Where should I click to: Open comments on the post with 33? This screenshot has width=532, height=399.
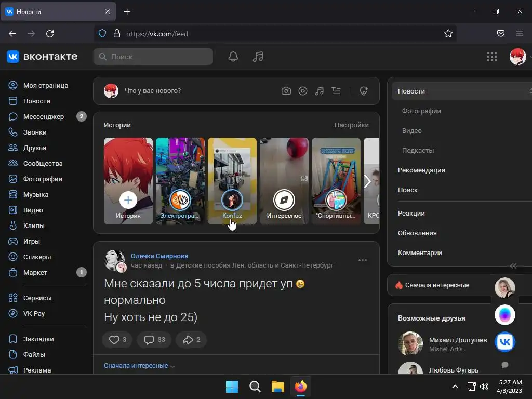[154, 340]
